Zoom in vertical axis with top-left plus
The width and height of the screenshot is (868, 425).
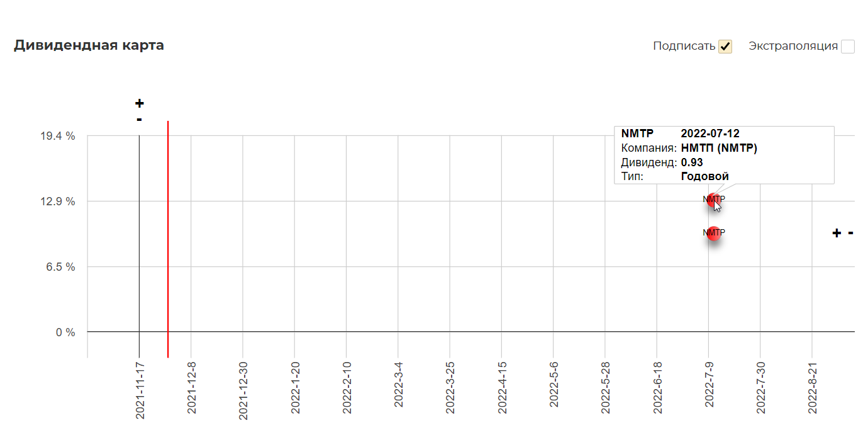click(x=140, y=103)
